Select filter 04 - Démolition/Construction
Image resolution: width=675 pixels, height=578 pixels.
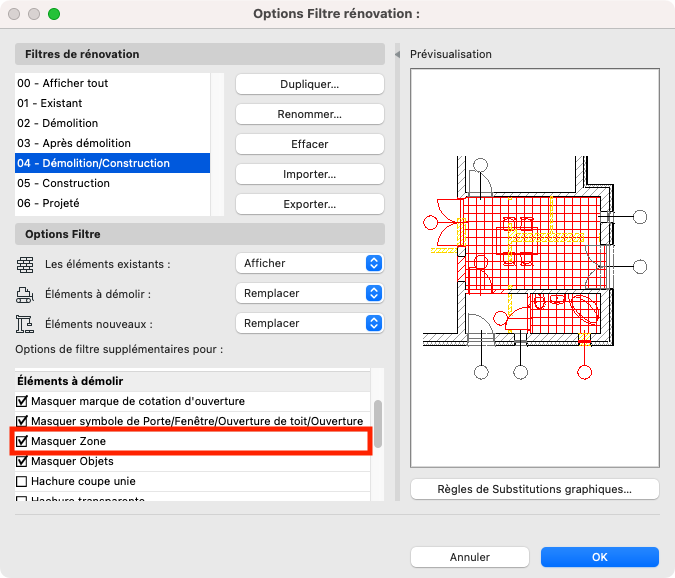112,163
